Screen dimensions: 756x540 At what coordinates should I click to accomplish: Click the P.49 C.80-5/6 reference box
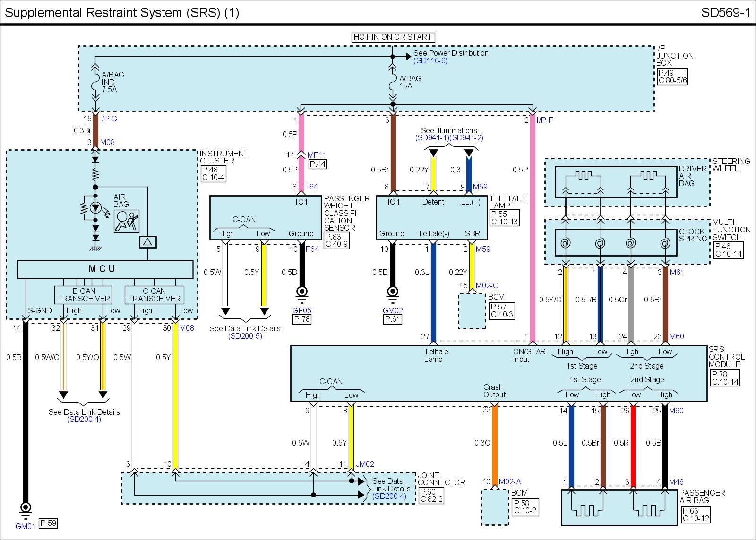[x=673, y=77]
